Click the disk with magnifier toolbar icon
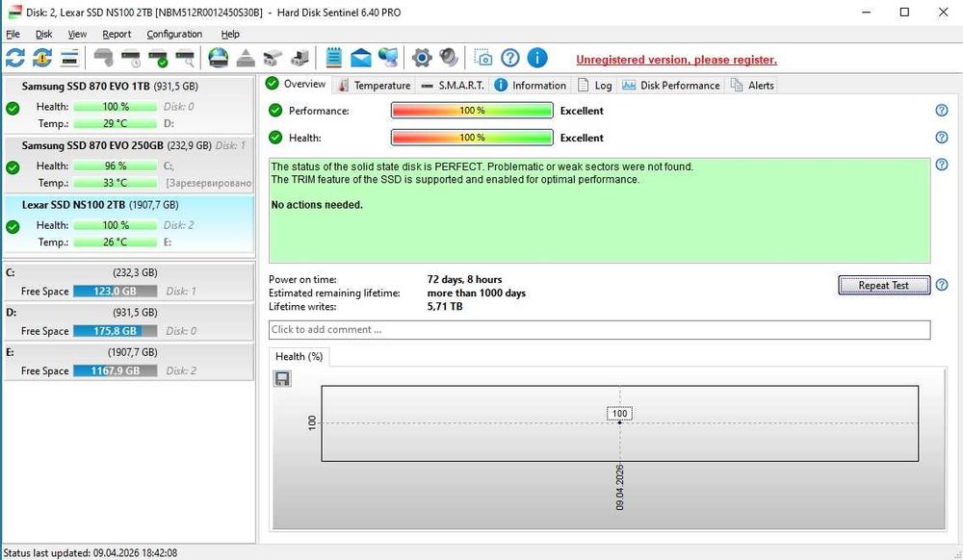This screenshot has height=560, width=963. tap(185, 59)
